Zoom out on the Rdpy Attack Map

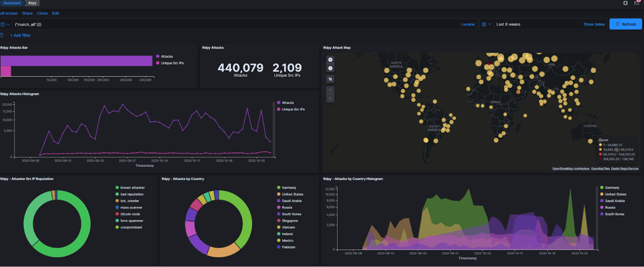tap(330, 68)
